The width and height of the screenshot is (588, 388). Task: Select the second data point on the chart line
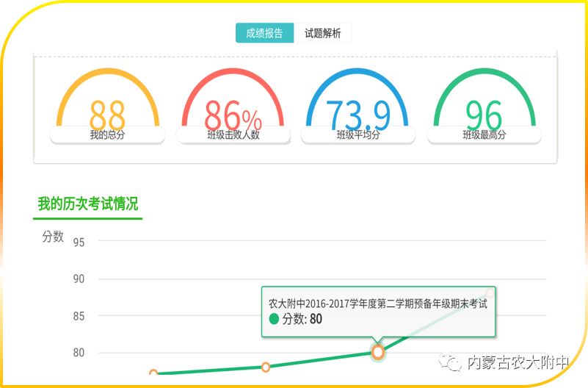(266, 367)
